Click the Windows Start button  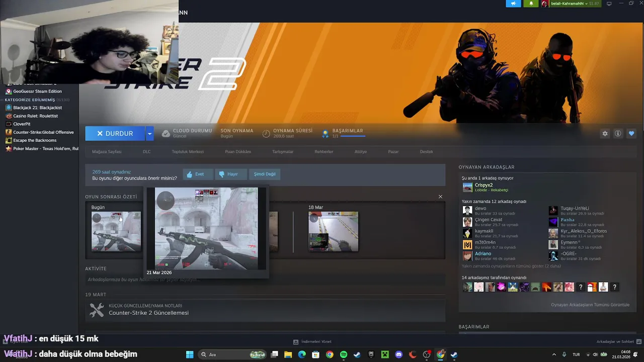click(190, 354)
